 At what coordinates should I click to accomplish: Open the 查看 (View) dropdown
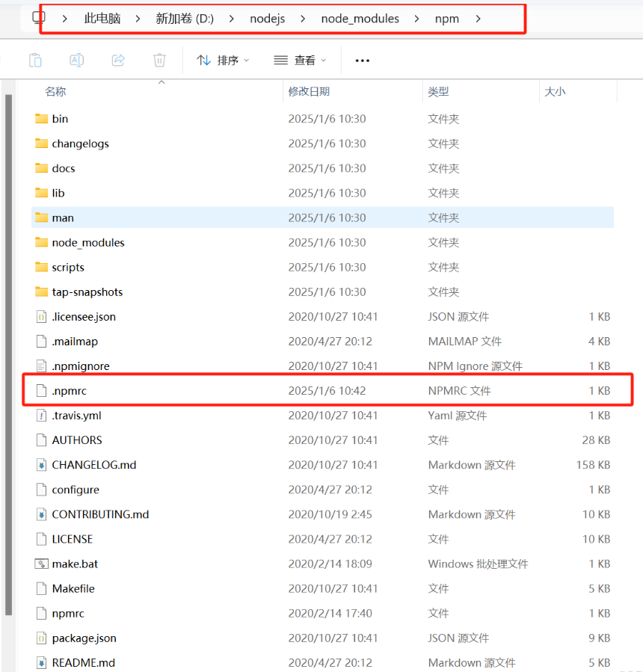(x=301, y=61)
